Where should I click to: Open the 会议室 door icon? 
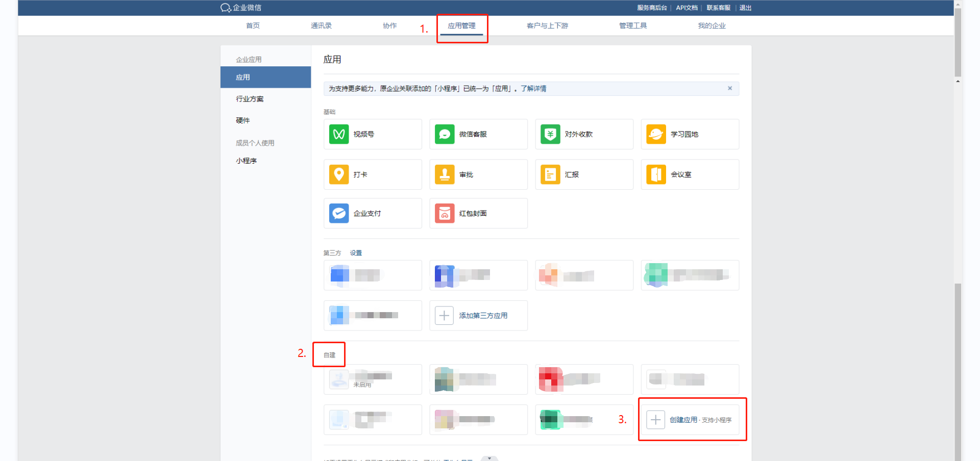point(656,174)
